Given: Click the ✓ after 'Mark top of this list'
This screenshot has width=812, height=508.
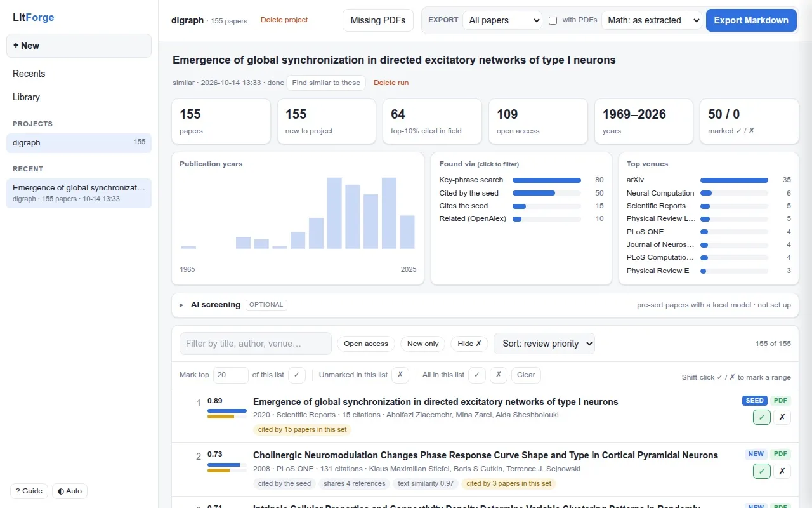Looking at the screenshot, I should (x=297, y=375).
